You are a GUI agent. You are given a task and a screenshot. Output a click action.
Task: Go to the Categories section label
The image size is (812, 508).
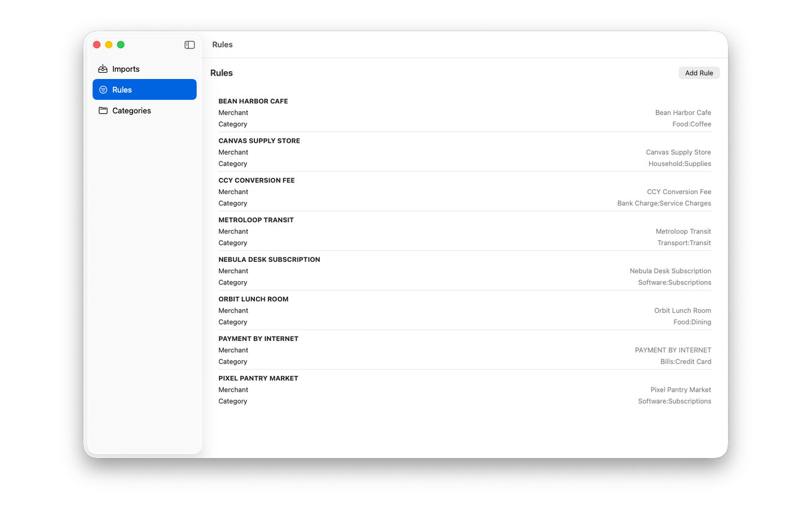tap(131, 111)
